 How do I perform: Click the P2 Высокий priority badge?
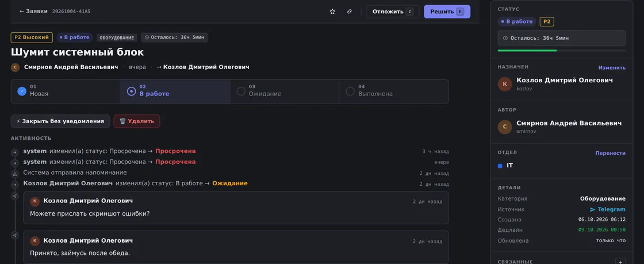coord(32,37)
